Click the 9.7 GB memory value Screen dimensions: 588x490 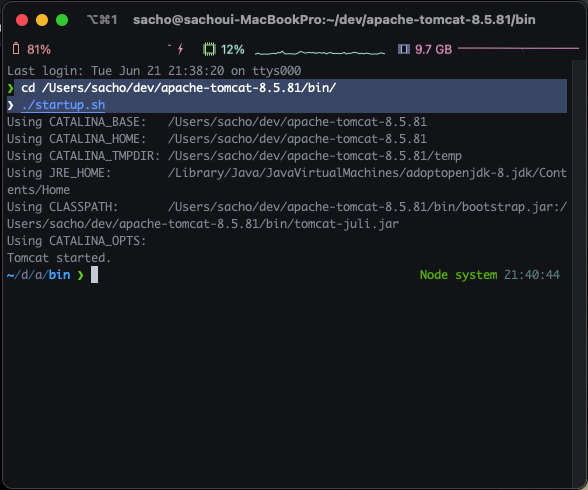pos(434,49)
